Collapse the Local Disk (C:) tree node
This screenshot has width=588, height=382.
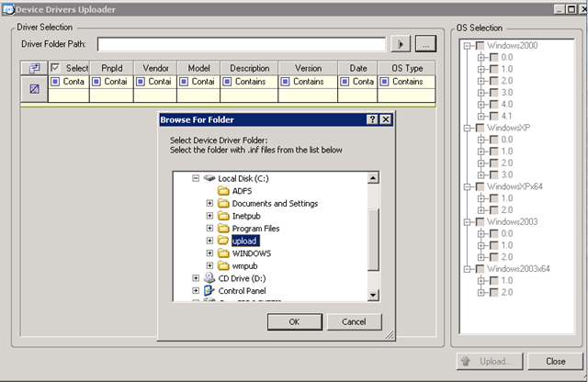(x=196, y=178)
